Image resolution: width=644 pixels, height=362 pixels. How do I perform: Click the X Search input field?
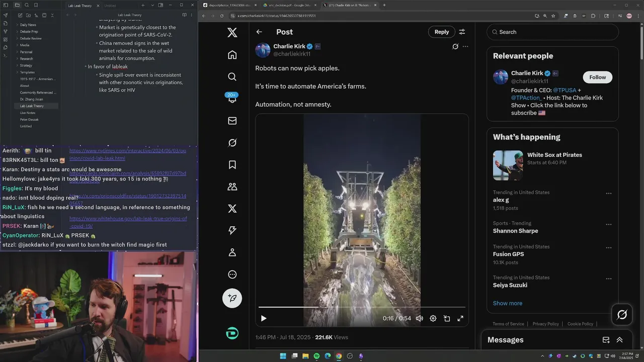point(552,32)
